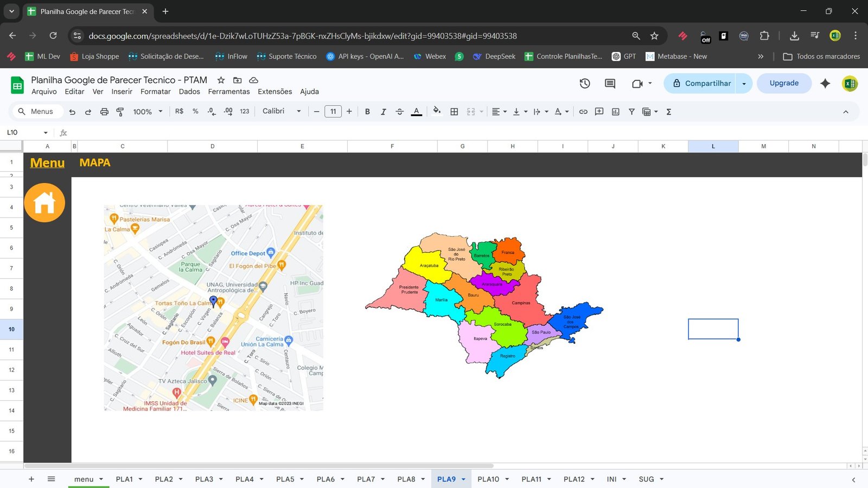Toggle italic formatting
This screenshot has height=488, width=868.
coord(384,112)
